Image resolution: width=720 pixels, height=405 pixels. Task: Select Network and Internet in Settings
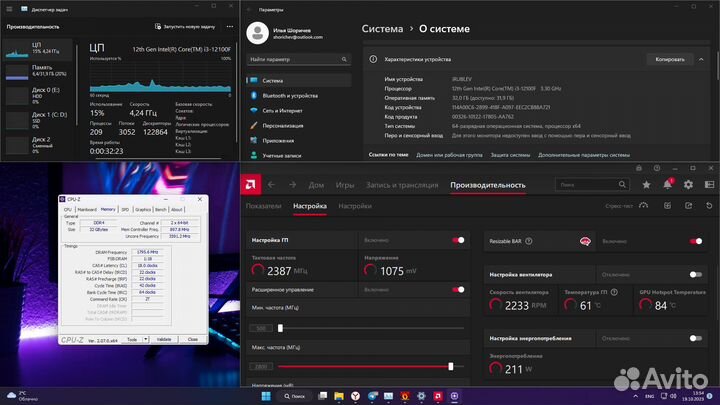point(299,111)
